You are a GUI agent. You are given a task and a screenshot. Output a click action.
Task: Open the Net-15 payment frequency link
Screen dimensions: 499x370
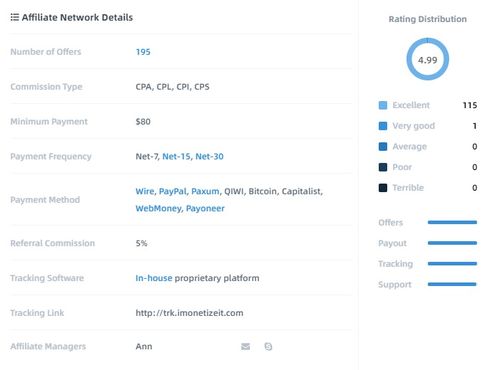click(176, 156)
